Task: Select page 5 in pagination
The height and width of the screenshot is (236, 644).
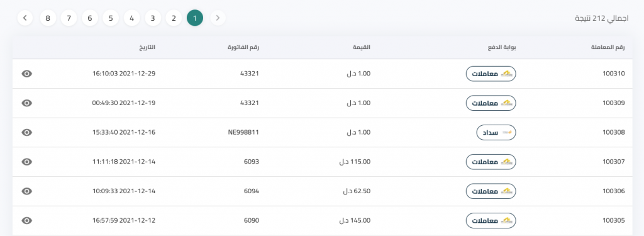Action: (111, 18)
